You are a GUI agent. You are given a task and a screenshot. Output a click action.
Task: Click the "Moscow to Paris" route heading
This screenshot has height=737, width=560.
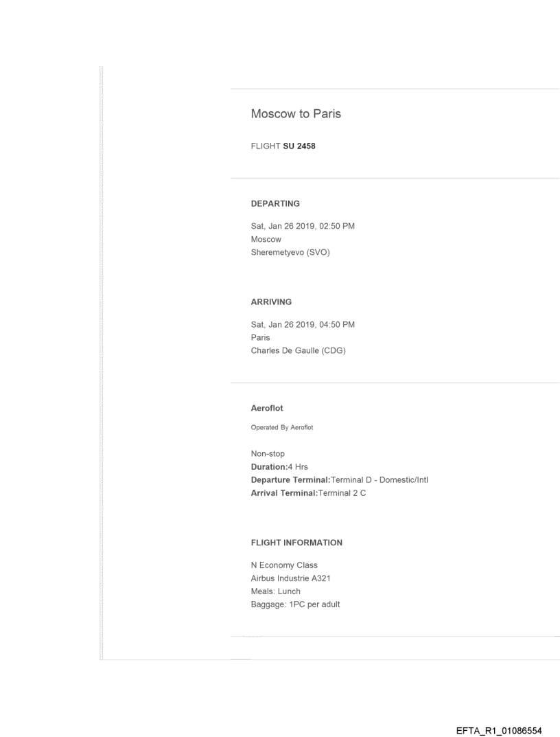click(x=296, y=114)
